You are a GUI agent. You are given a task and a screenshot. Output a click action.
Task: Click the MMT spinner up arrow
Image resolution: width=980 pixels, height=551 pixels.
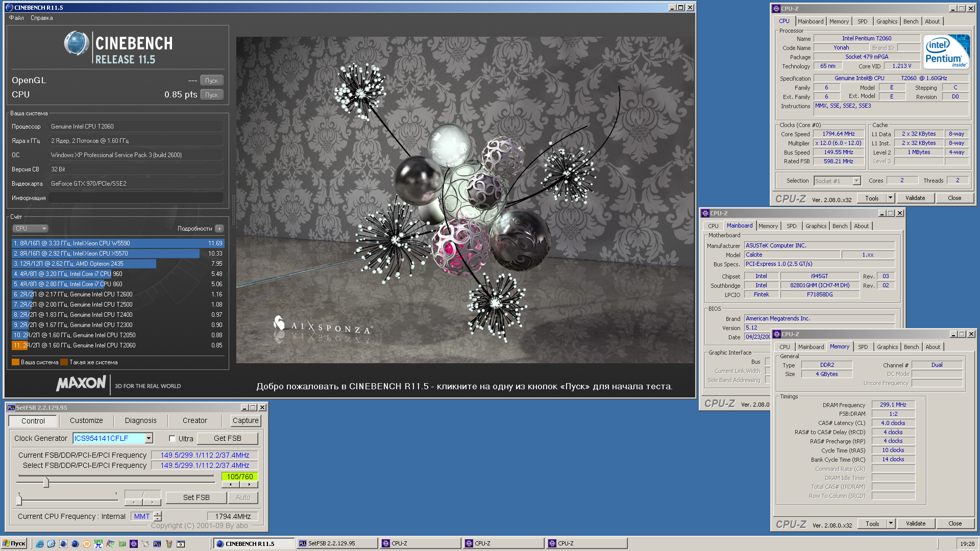coord(158,514)
